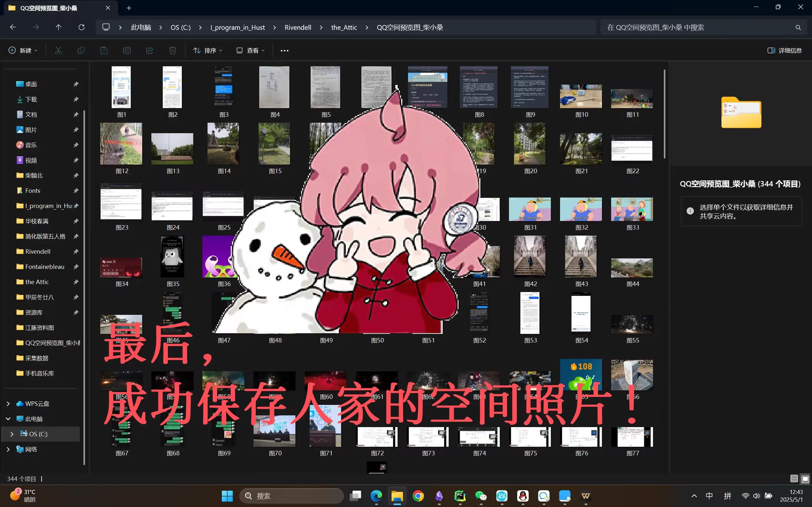Open a new tab with plus button
The width and height of the screenshot is (812, 507).
(129, 8)
